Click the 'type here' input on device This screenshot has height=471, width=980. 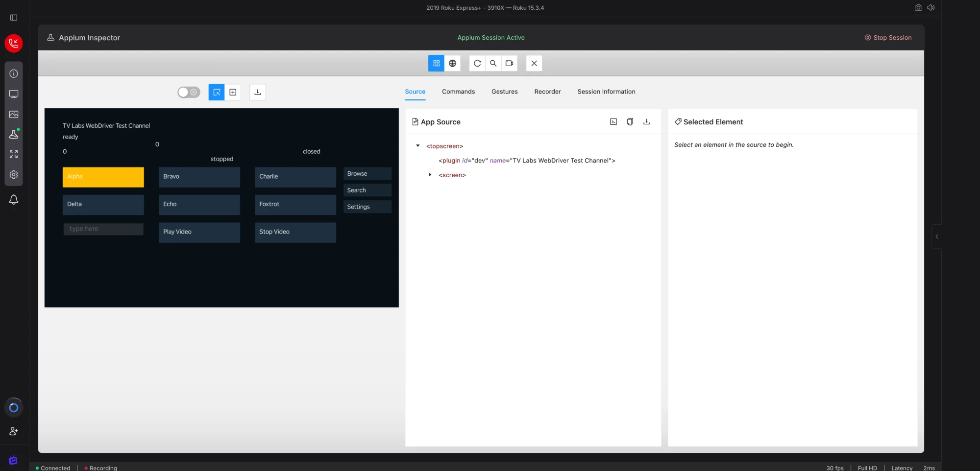coord(103,229)
